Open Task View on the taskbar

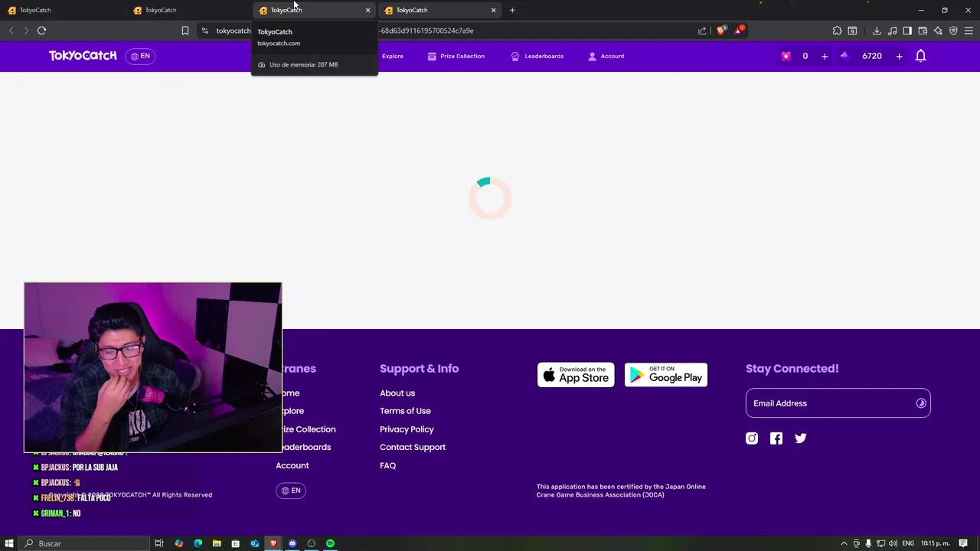point(159,543)
